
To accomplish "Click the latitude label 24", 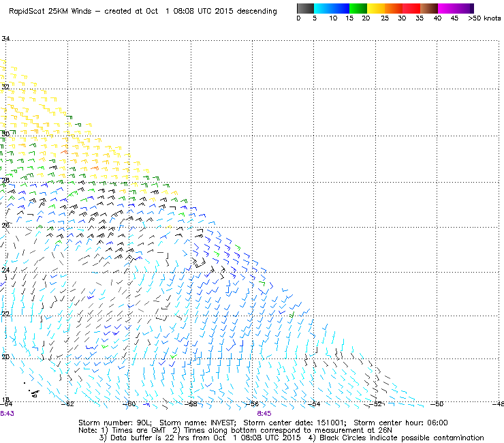I will click(x=5, y=270).
